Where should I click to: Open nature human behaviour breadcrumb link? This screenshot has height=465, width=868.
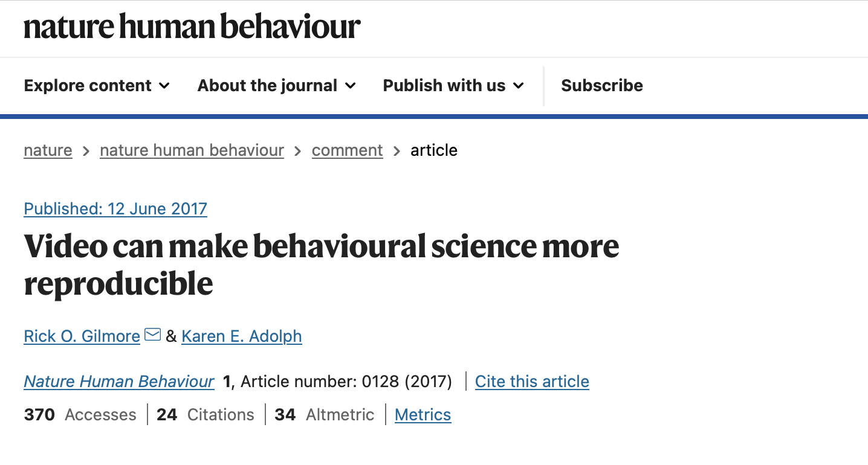coord(192,150)
